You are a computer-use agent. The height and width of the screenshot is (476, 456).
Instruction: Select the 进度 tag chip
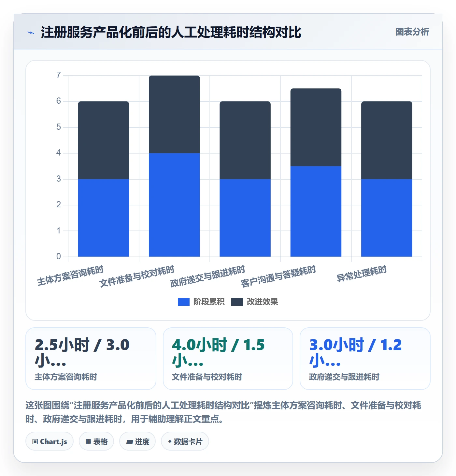click(137, 441)
